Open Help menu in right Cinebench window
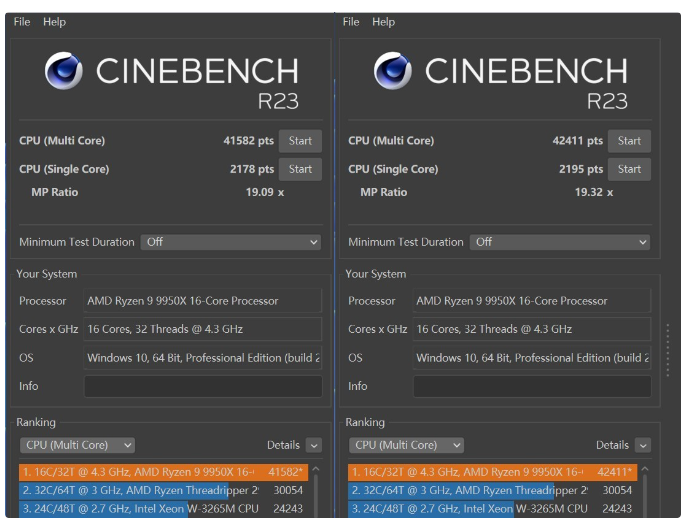This screenshot has width=690, height=530. coord(383,22)
